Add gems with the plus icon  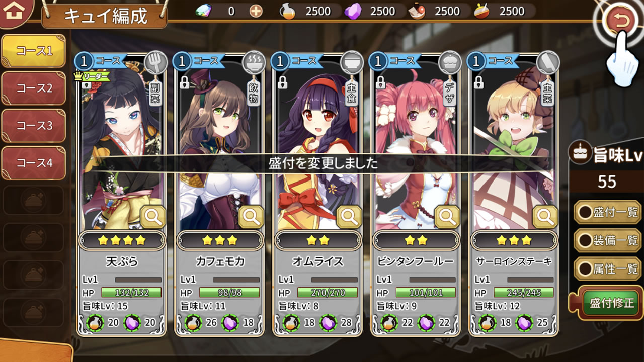pos(256,11)
